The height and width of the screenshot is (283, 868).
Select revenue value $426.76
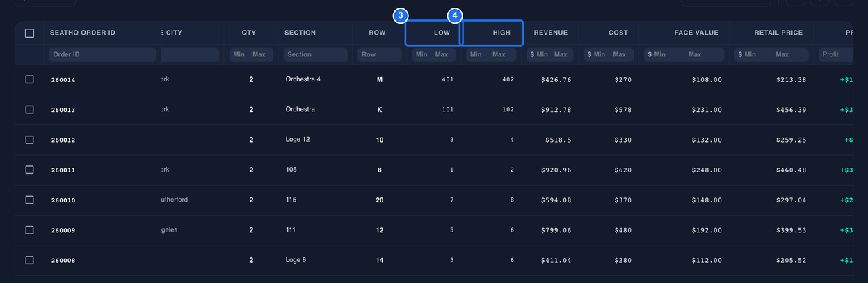[556, 80]
